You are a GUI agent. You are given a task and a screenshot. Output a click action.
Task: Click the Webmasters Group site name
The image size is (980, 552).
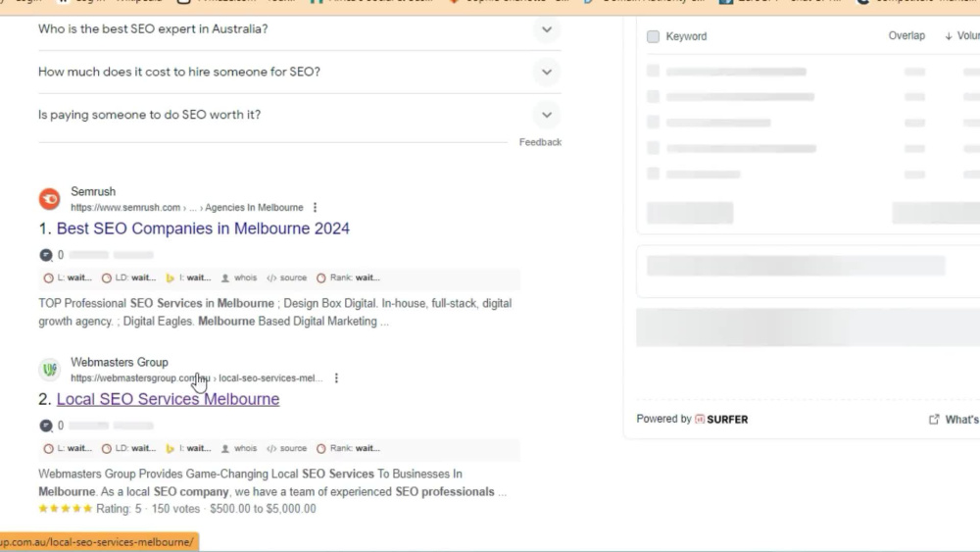[120, 363]
